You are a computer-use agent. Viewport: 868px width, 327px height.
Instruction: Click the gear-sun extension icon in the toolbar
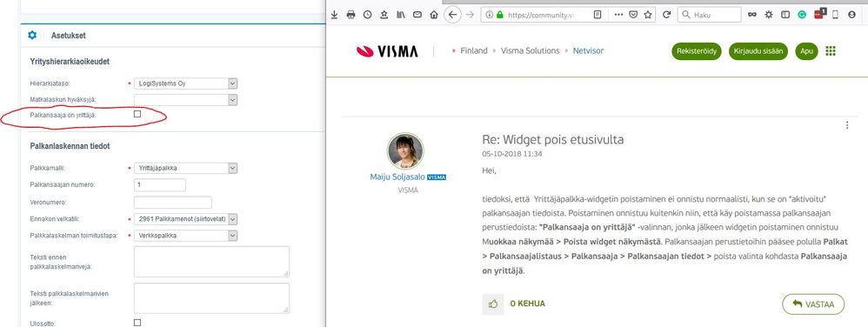tap(768, 15)
